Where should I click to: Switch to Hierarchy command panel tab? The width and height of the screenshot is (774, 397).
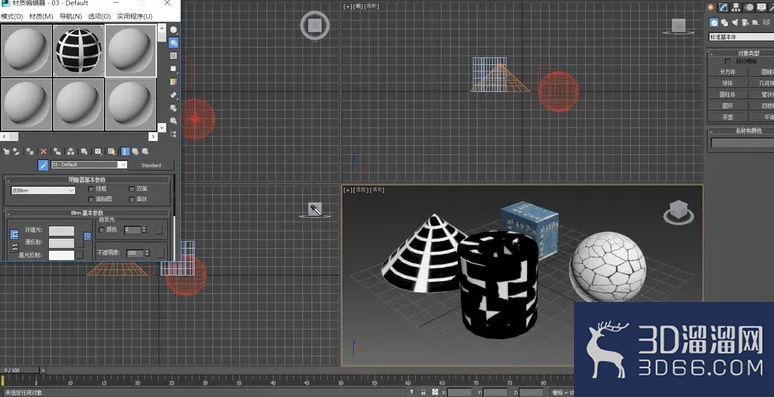(736, 7)
